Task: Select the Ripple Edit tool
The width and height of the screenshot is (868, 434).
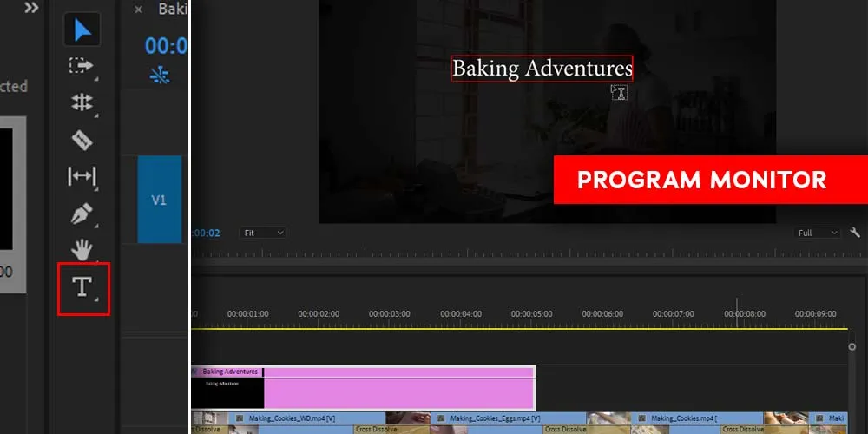Action: coord(82,102)
